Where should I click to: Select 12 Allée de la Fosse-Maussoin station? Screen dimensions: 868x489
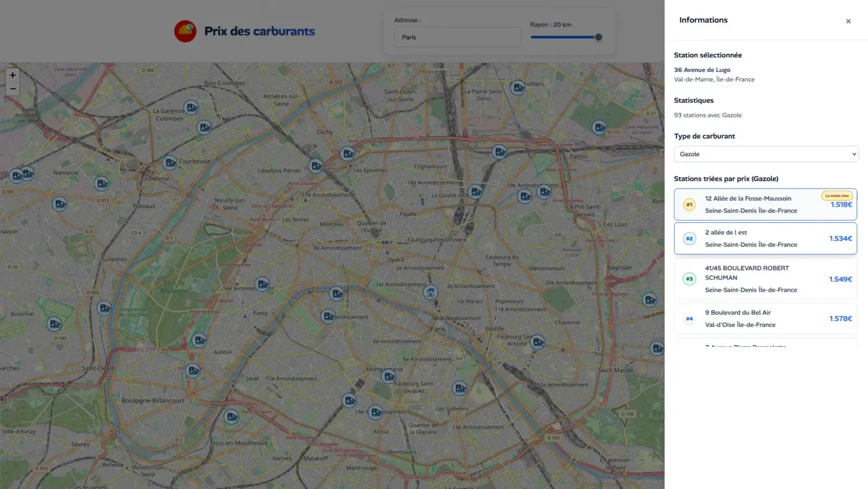click(x=766, y=204)
